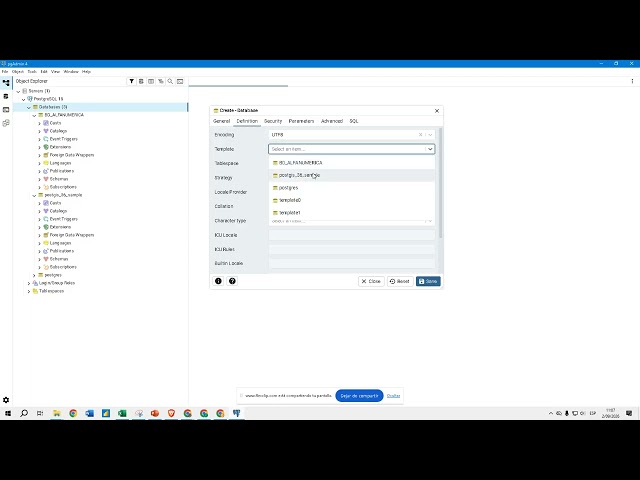
Task: Collapse the PostgreSQL 16 server node
Action: [24, 99]
